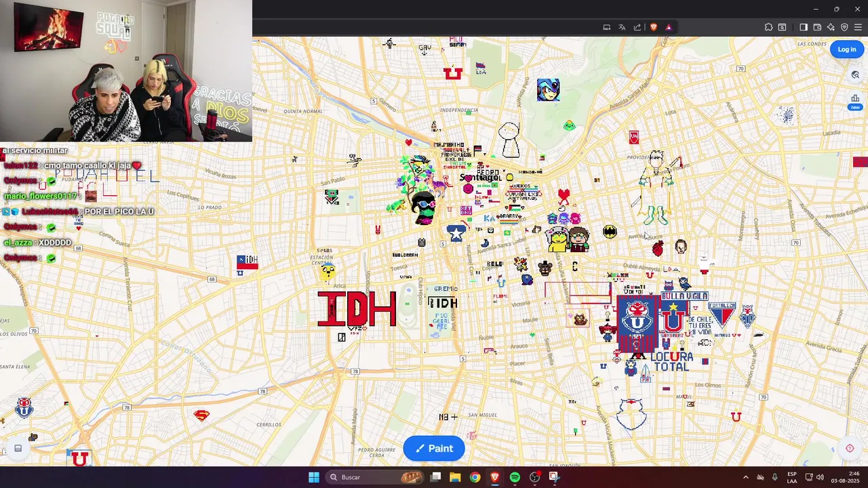Open the Brave Wallet icon

pyautogui.click(x=817, y=27)
